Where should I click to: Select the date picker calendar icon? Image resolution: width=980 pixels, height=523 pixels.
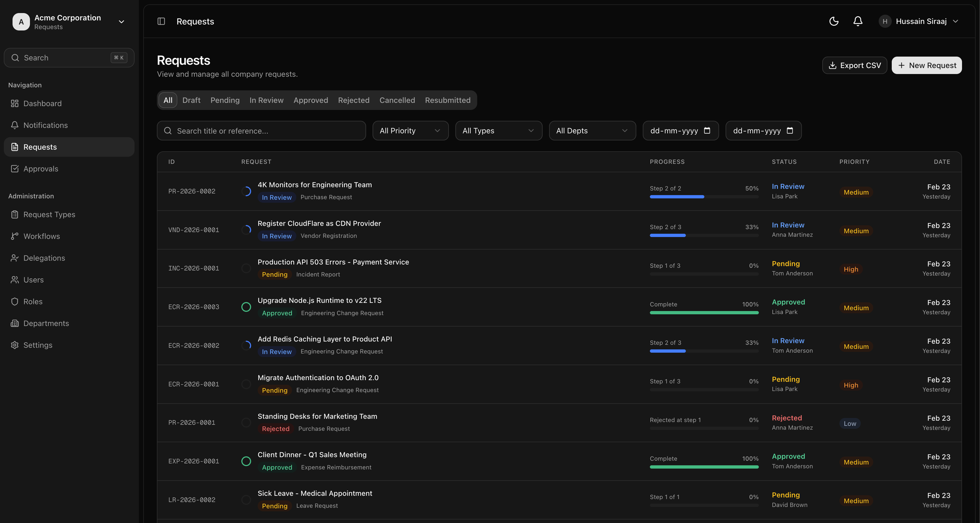coord(707,130)
